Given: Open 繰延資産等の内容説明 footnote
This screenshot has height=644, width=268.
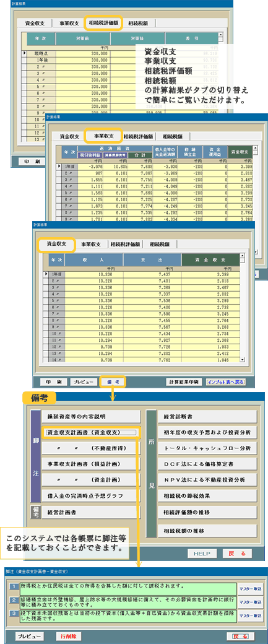Looking at the screenshot, I should 91,417.
